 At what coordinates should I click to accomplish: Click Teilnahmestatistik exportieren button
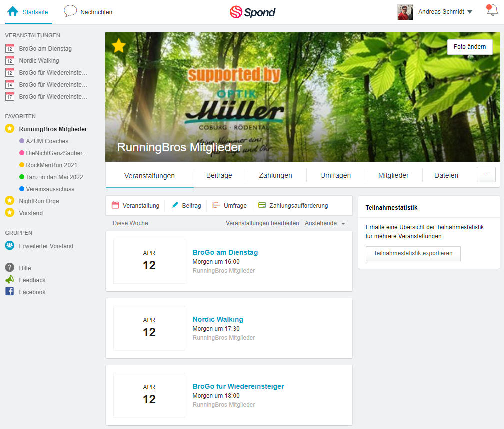(413, 253)
